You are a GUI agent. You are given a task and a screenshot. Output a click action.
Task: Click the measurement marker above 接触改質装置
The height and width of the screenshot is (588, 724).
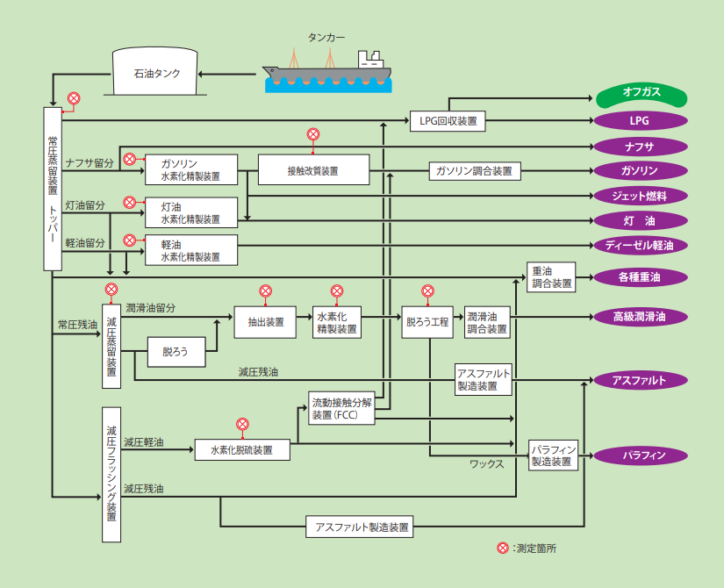(x=313, y=134)
